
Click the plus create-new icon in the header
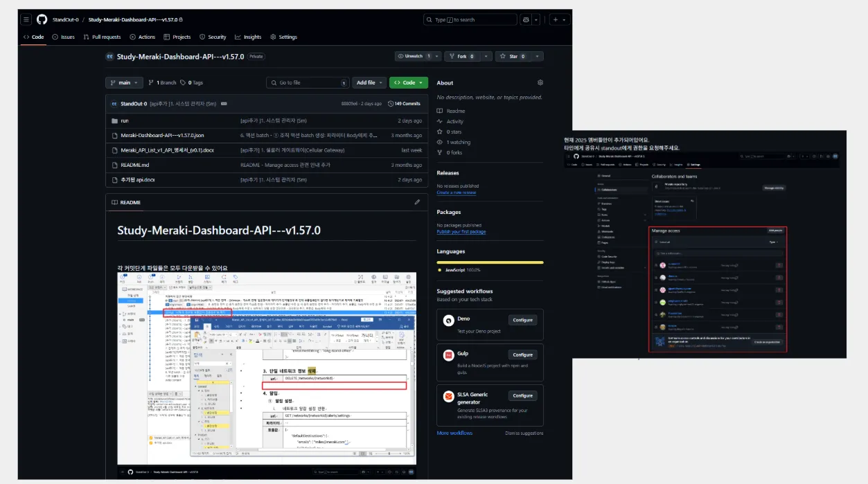pos(556,19)
